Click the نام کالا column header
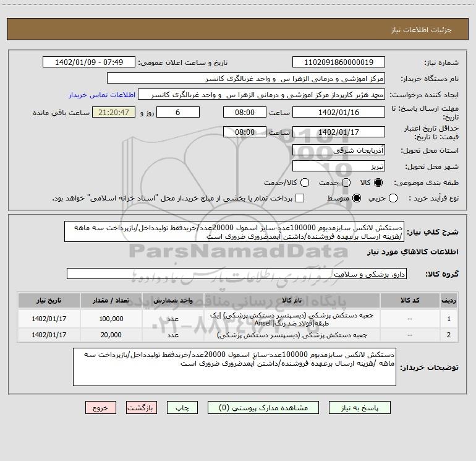476x461 pixels. [x=292, y=301]
